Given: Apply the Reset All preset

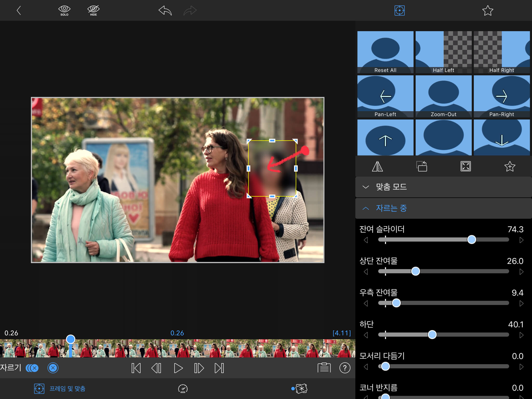Looking at the screenshot, I should pyautogui.click(x=385, y=52).
